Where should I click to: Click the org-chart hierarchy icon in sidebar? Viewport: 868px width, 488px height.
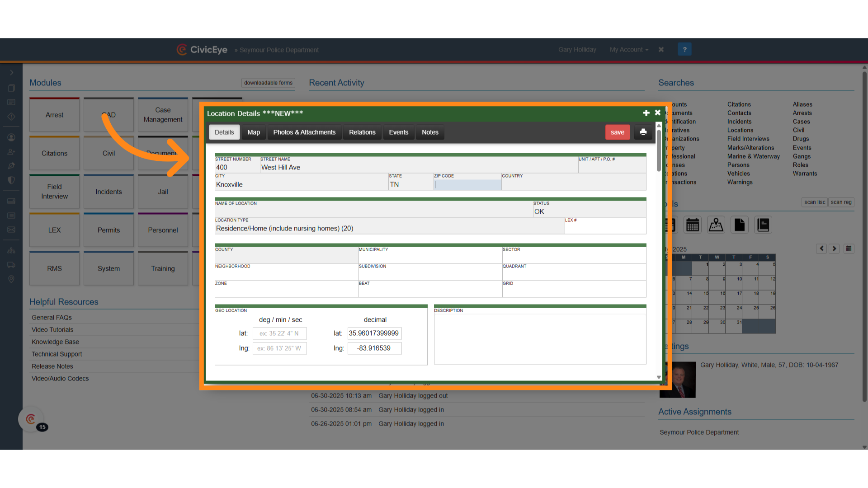tap(11, 250)
